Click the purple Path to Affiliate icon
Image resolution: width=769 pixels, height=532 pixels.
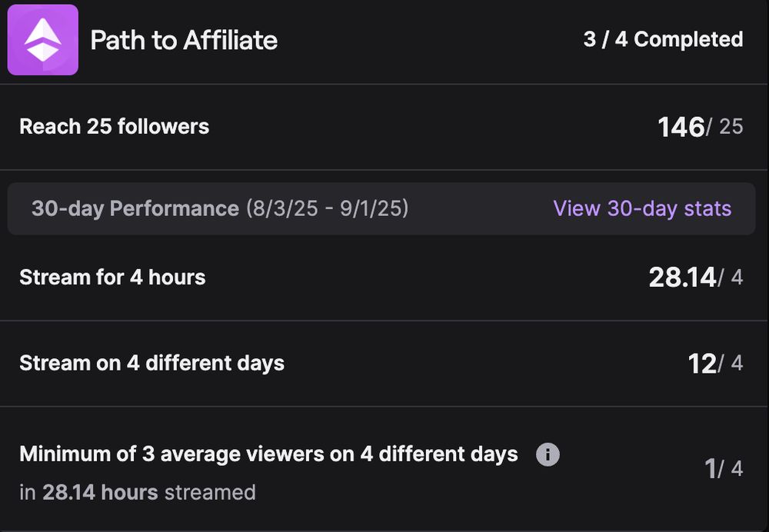(43, 40)
